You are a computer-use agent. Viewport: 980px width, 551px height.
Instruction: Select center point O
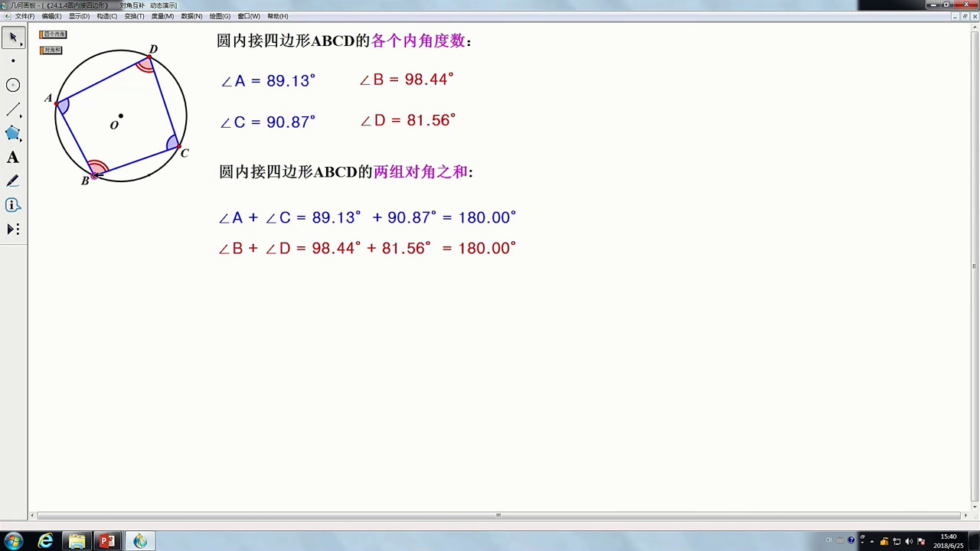pyautogui.click(x=121, y=116)
